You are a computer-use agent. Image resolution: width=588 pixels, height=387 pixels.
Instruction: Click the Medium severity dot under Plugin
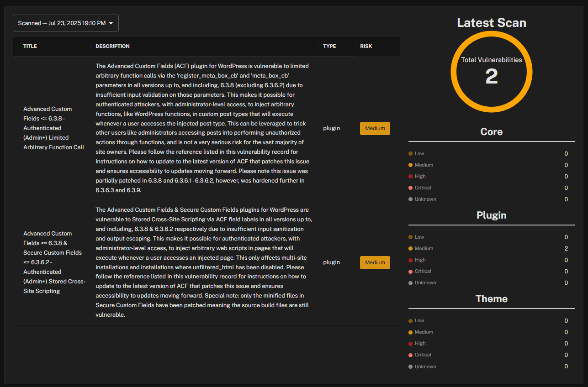click(410, 248)
